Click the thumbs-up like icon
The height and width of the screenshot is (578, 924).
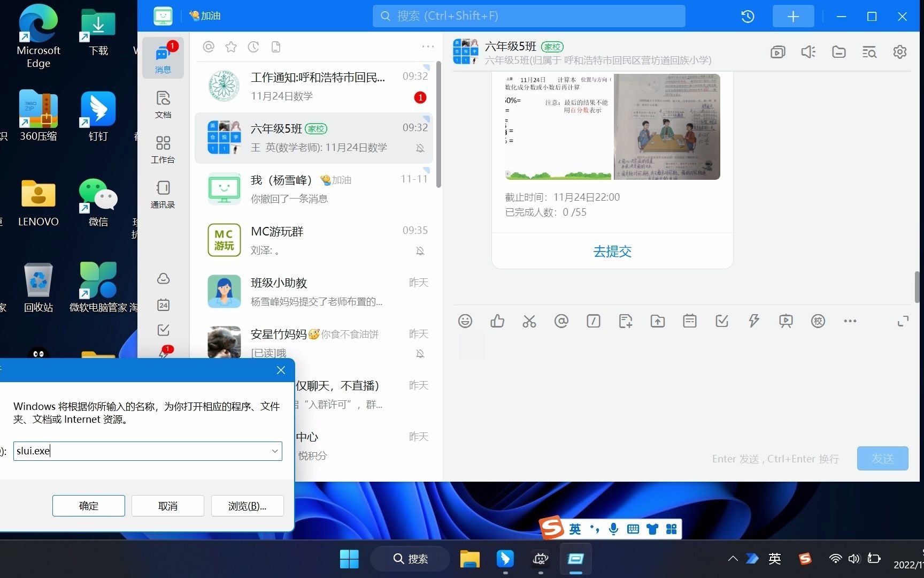(497, 321)
